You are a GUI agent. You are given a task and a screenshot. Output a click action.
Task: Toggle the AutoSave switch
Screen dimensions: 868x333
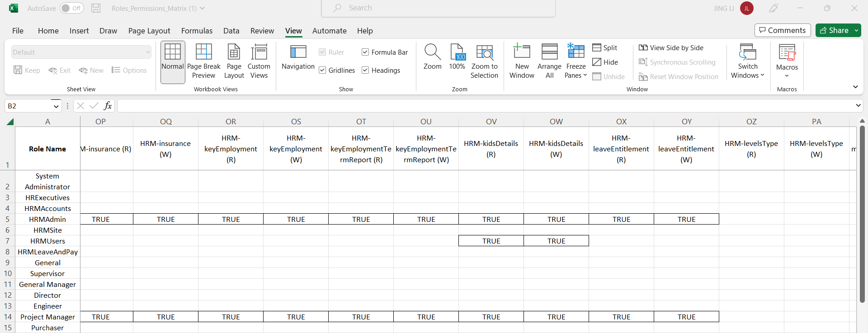72,8
